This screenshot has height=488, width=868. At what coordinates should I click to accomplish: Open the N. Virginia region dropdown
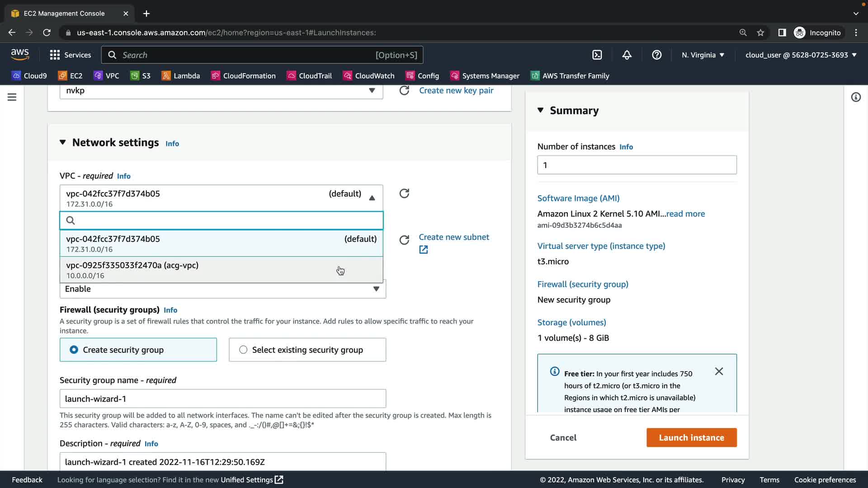point(703,55)
